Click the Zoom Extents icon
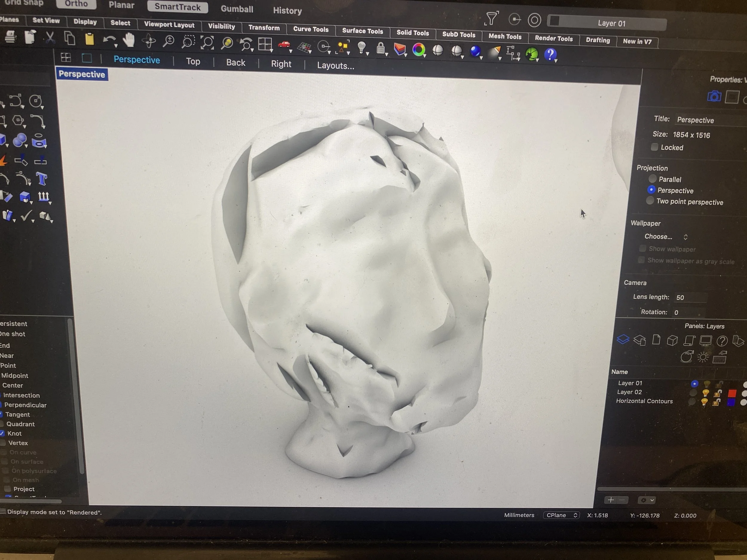 tap(207, 43)
